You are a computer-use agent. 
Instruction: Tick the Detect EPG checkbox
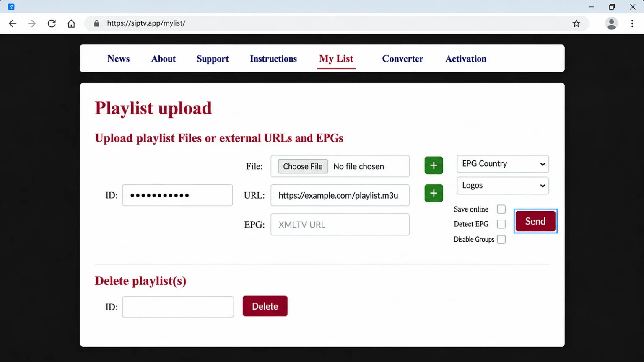(501, 224)
